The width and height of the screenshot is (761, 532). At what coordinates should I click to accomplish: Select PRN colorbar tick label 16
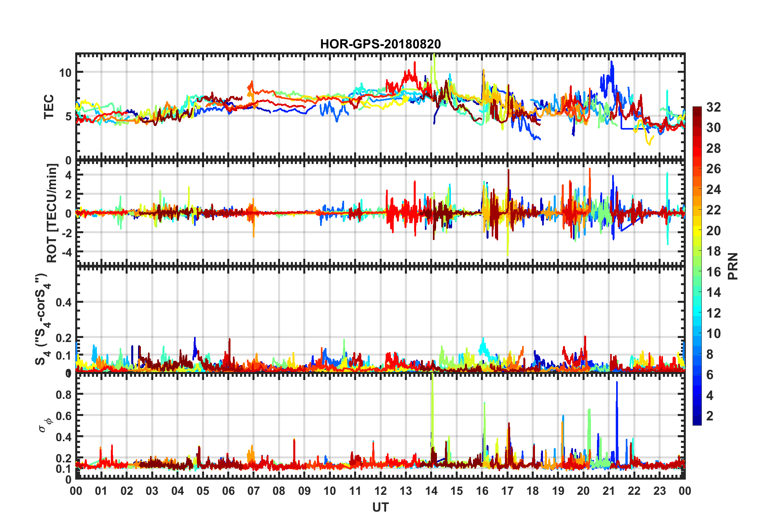(x=713, y=272)
